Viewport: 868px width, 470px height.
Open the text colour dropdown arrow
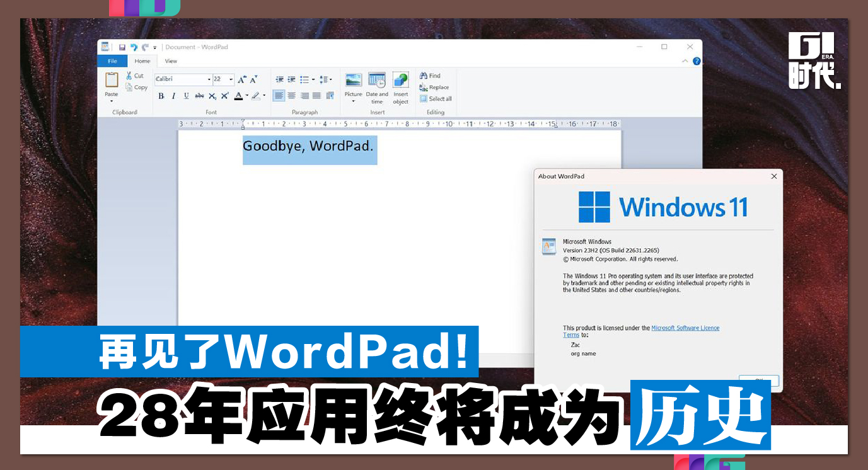click(247, 96)
